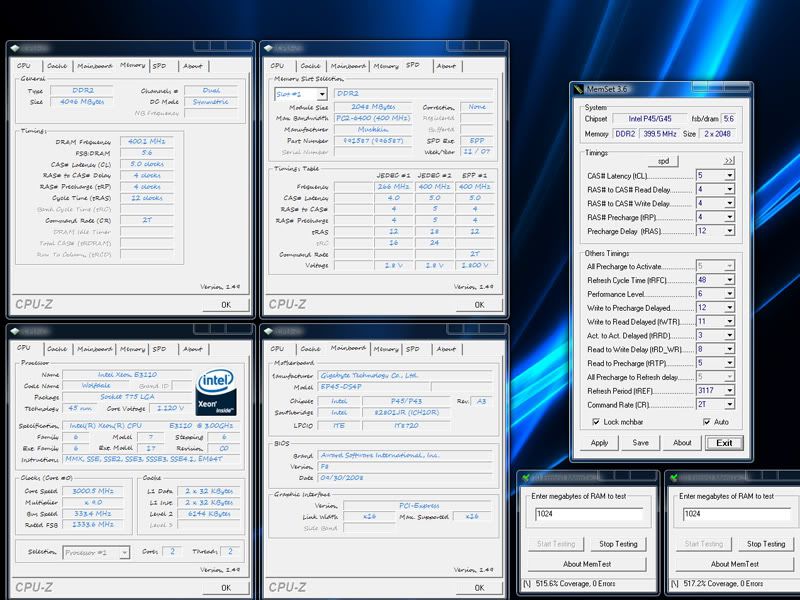Click the motherboard Model value EP45-DS4P
Viewport: 800px width, 600px height.
(374, 387)
